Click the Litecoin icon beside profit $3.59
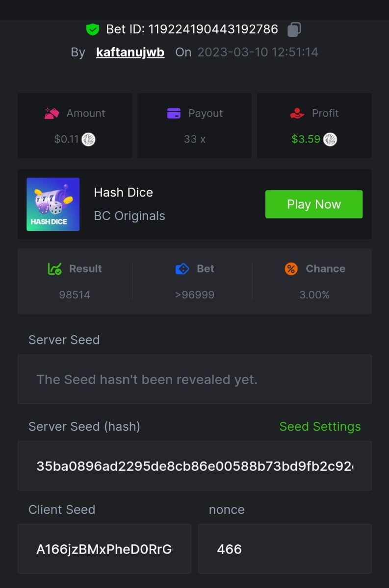Screen dimensions: 389x588 [x=330, y=140]
